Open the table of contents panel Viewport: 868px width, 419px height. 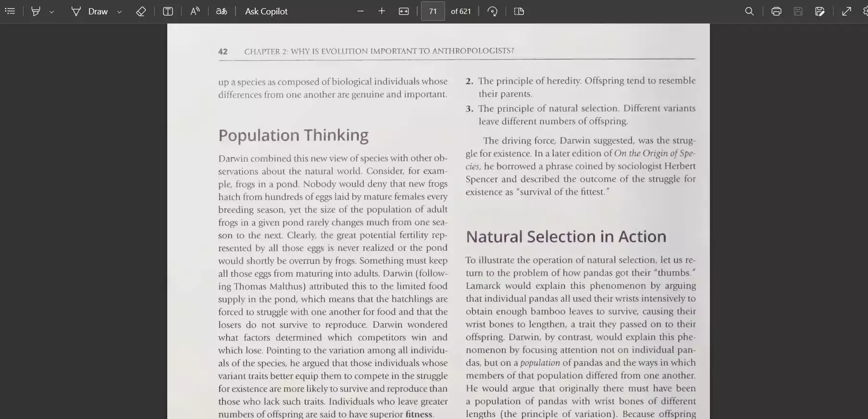[10, 11]
